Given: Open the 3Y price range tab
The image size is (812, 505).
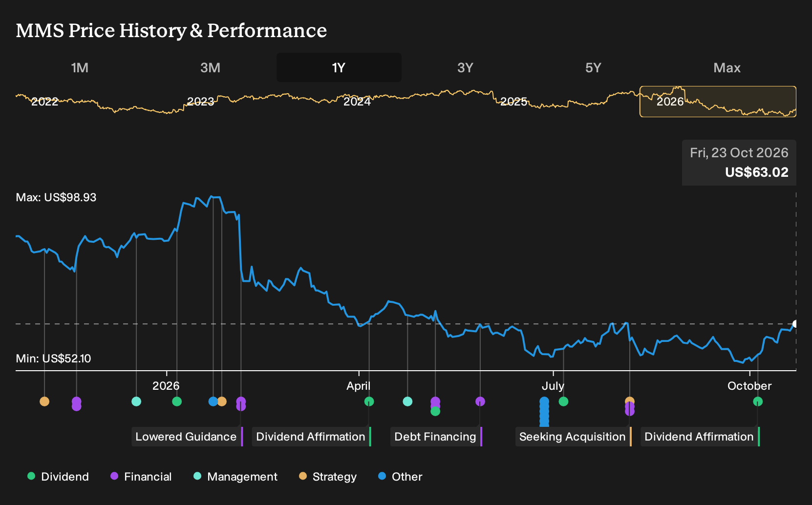Looking at the screenshot, I should (x=465, y=67).
